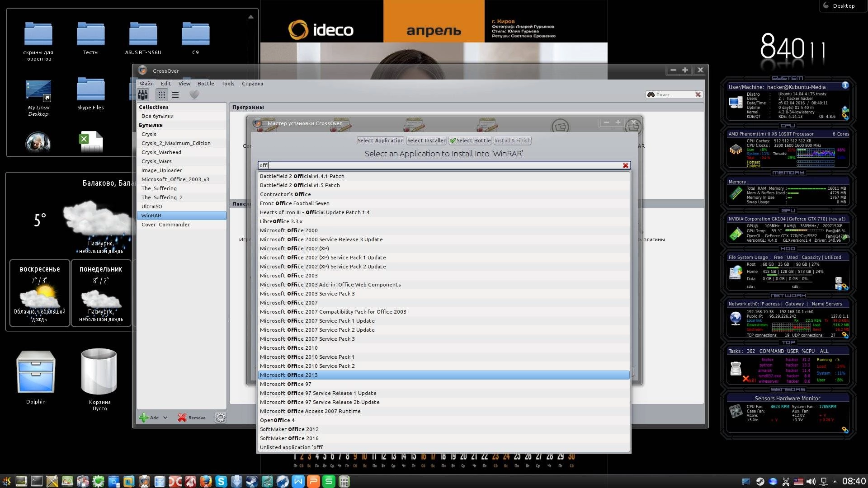868x488 pixels.
Task: Click the bottles icon in CrossOver toolbar
Action: pyautogui.click(x=143, y=95)
